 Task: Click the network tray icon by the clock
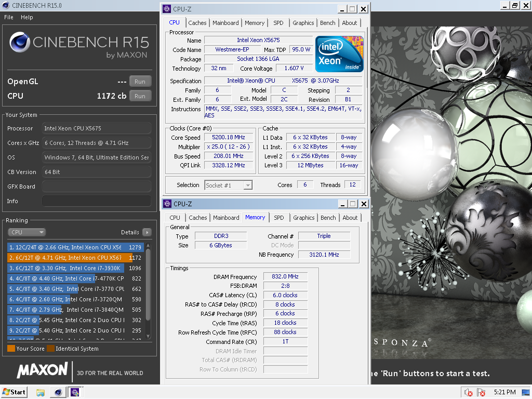coord(526,393)
